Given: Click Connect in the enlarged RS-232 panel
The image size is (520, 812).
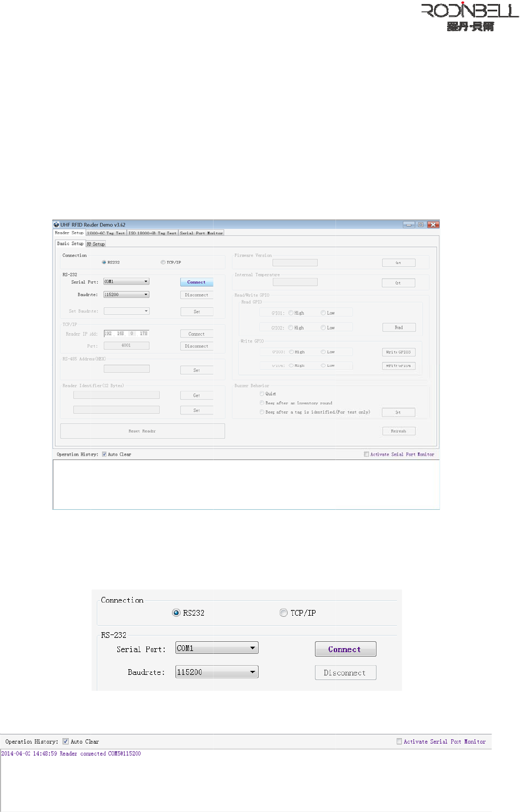Looking at the screenshot, I should pos(345,649).
